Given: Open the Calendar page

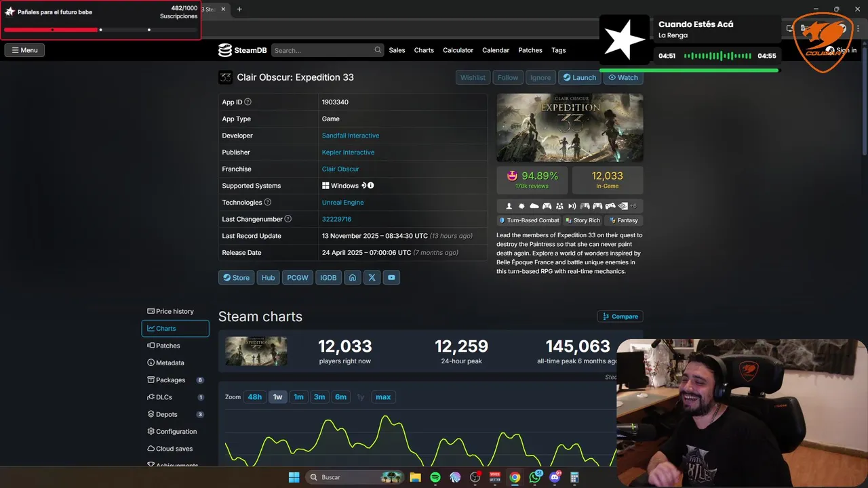Looking at the screenshot, I should [496, 50].
